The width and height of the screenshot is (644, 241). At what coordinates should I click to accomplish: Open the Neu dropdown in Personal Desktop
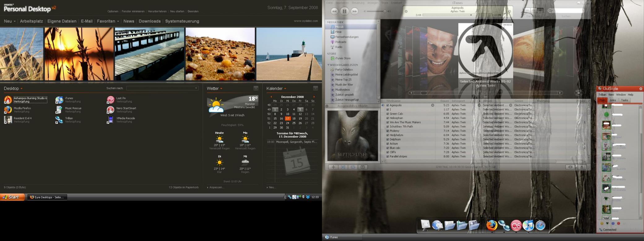point(10,21)
